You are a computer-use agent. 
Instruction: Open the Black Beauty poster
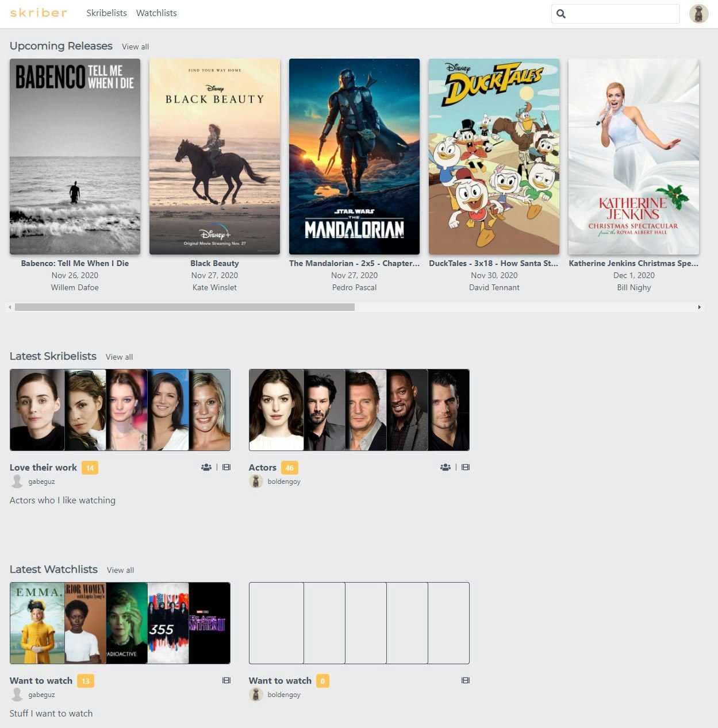point(214,156)
